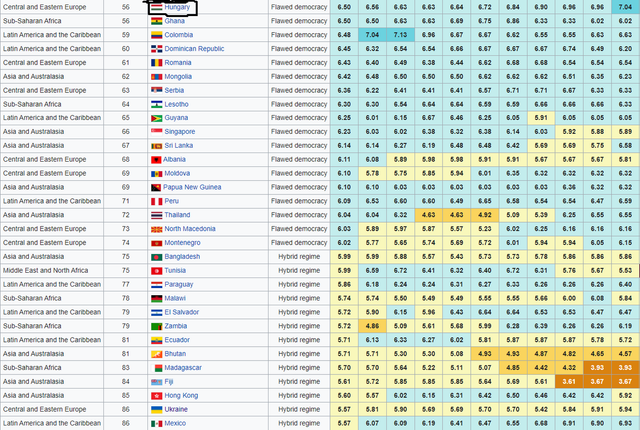Screen dimensions: 640x430
Task: Click the Malawi flag icon
Action: (x=157, y=299)
